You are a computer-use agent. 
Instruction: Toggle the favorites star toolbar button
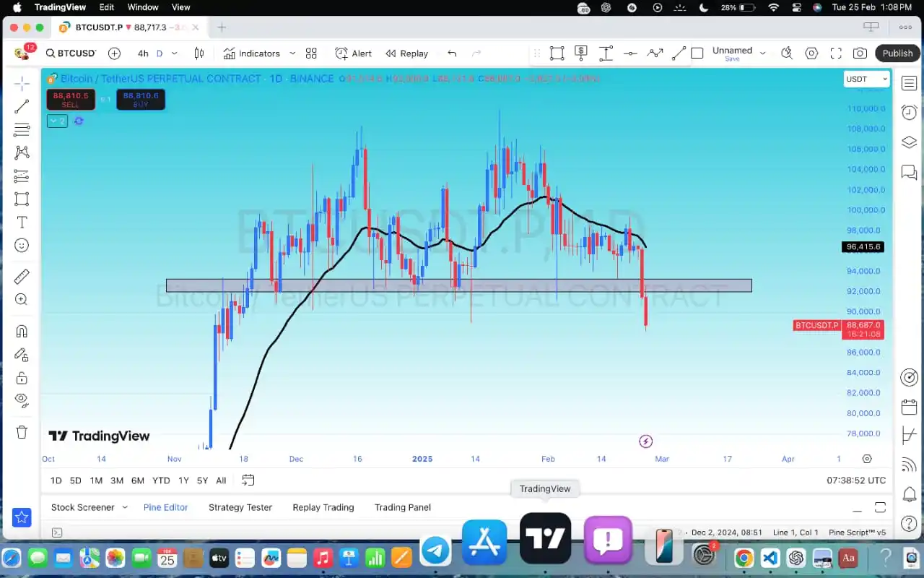(x=22, y=517)
